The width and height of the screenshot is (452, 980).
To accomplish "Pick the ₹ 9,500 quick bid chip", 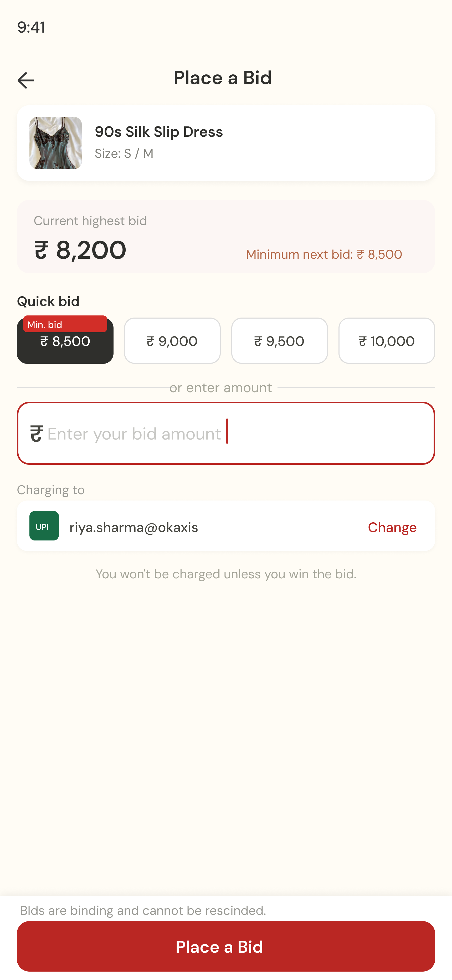I will click(279, 341).
